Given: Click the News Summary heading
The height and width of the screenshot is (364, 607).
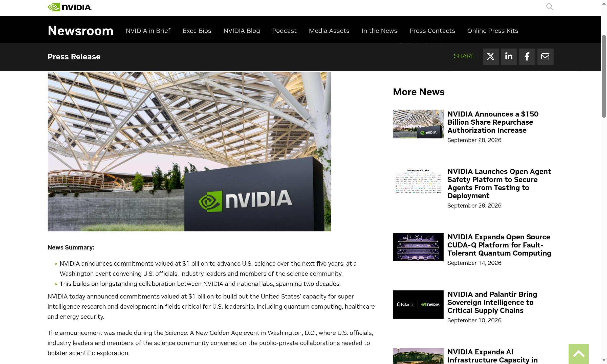Looking at the screenshot, I should click(71, 247).
